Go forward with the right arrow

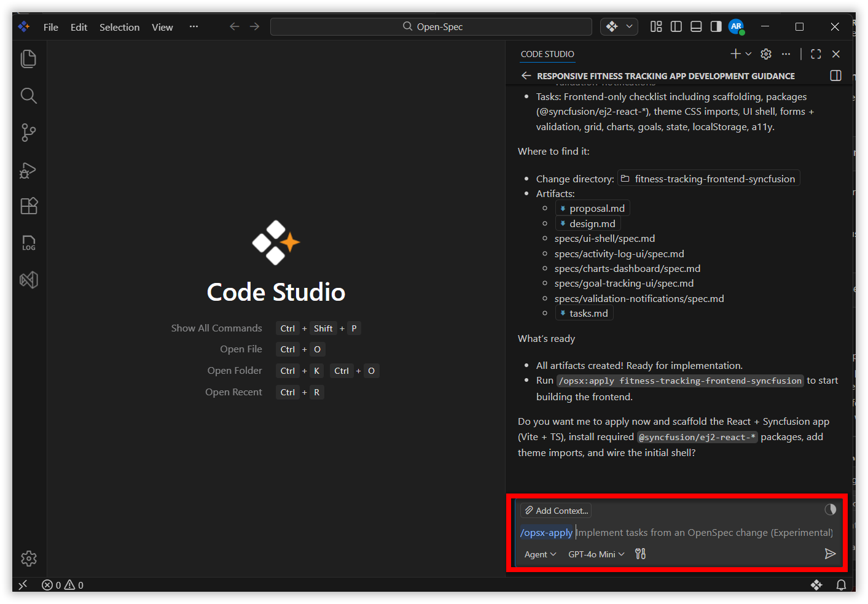254,26
